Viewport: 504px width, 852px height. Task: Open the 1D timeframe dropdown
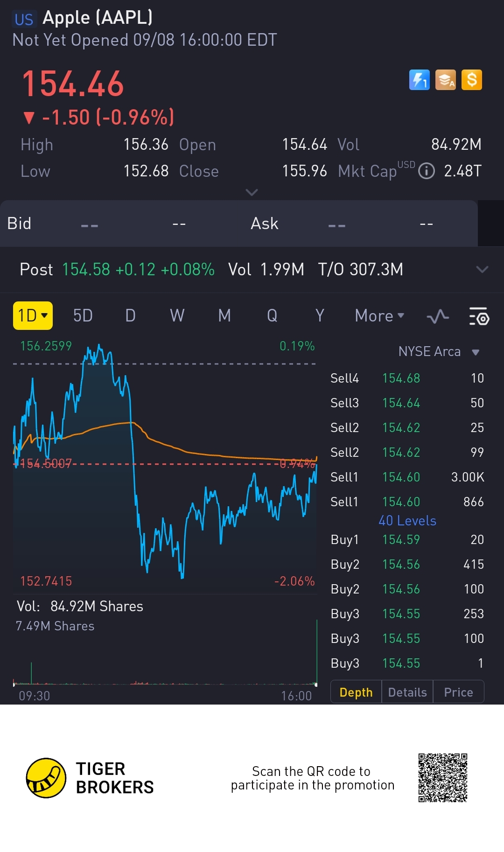click(33, 315)
